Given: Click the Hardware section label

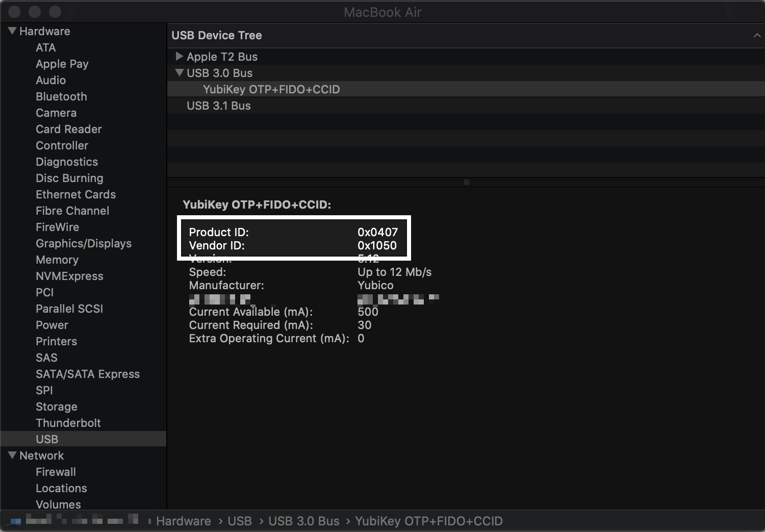Looking at the screenshot, I should click(44, 31).
